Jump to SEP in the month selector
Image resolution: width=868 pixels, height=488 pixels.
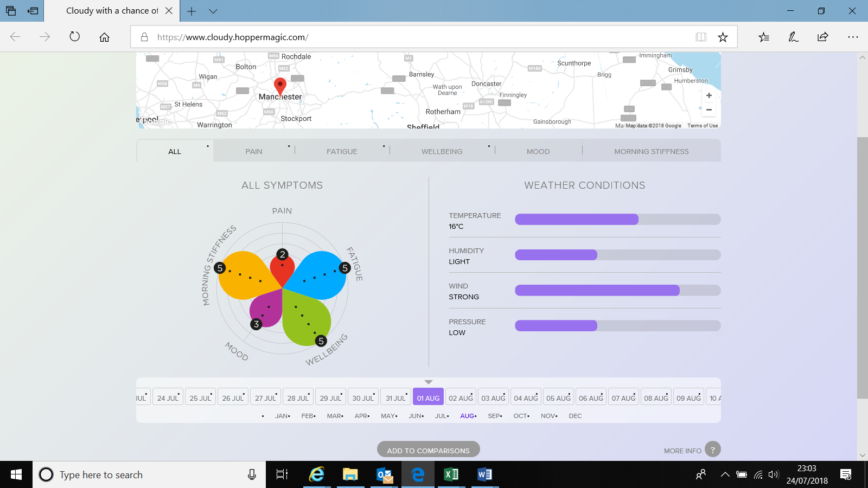tap(494, 416)
